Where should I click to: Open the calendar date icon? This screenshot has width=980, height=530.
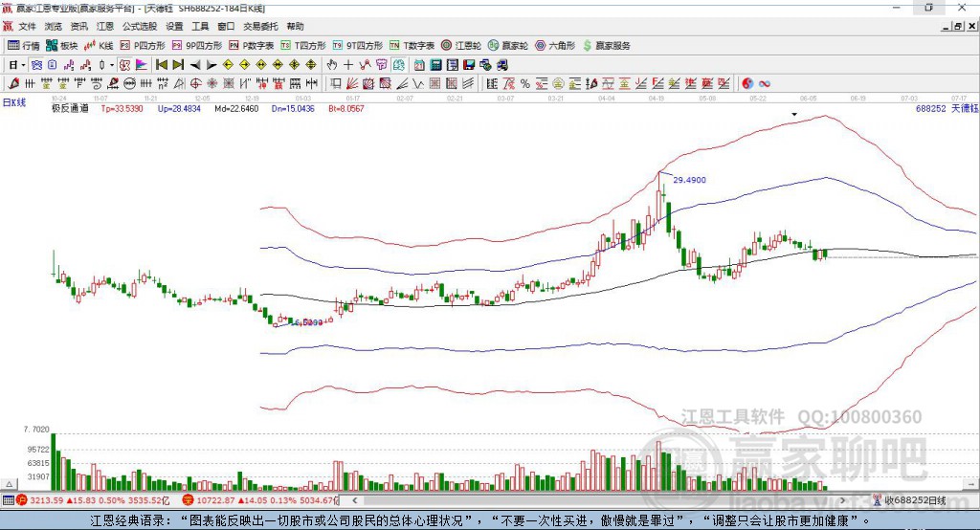[419, 65]
